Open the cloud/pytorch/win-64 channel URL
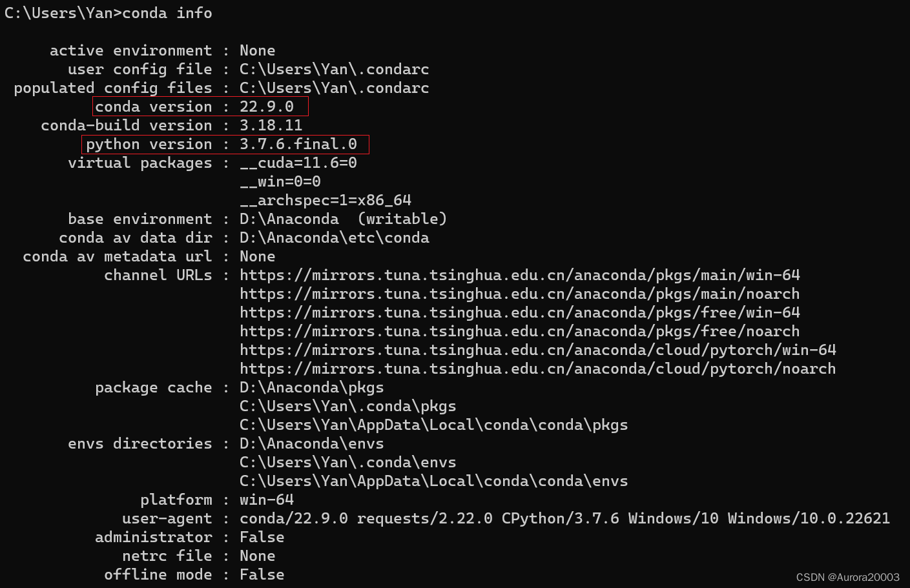 (537, 349)
